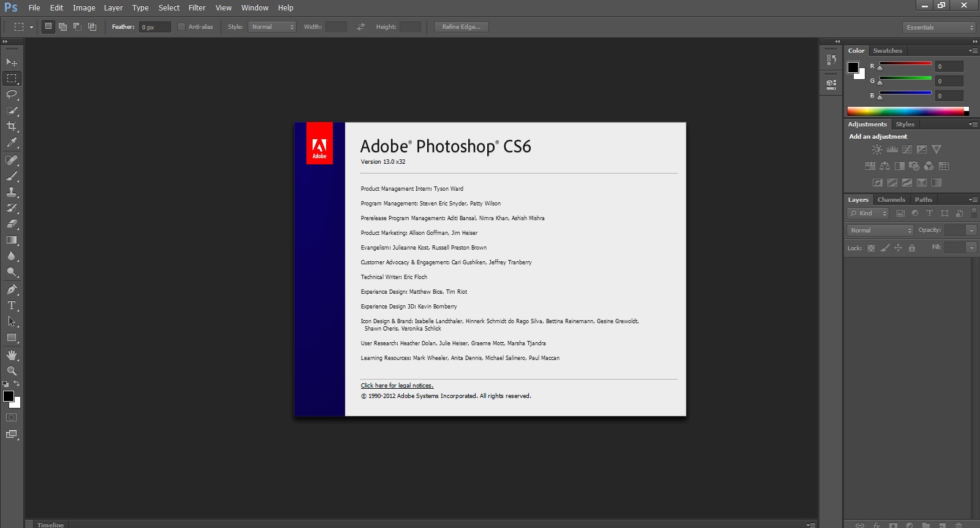Screen dimensions: 980x528
Task: Select the Crop tool
Action: click(12, 126)
